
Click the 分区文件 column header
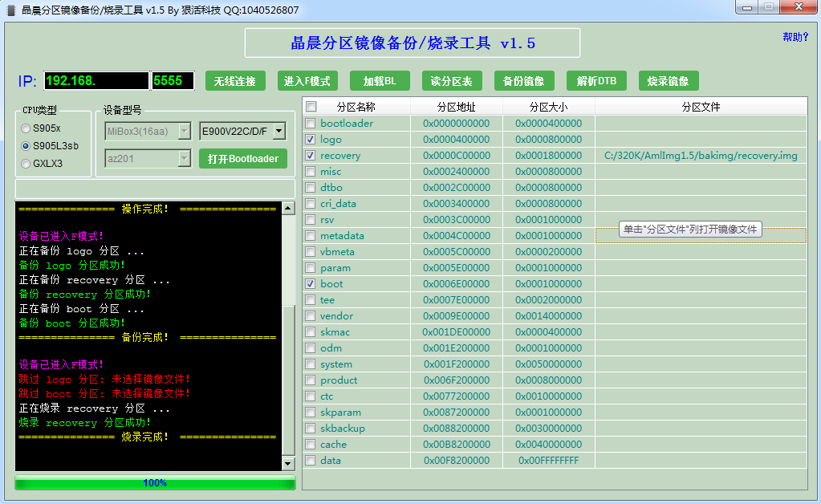point(701,107)
